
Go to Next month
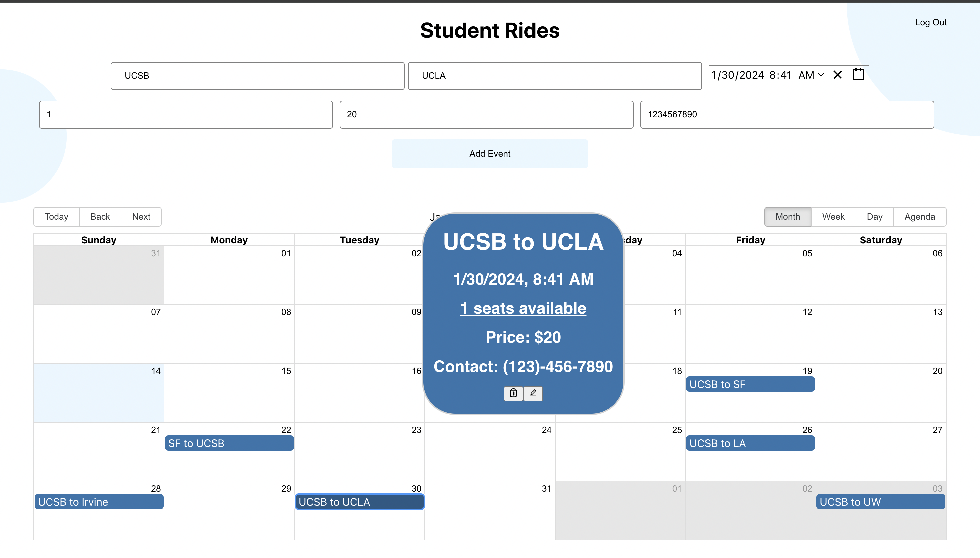(x=141, y=217)
